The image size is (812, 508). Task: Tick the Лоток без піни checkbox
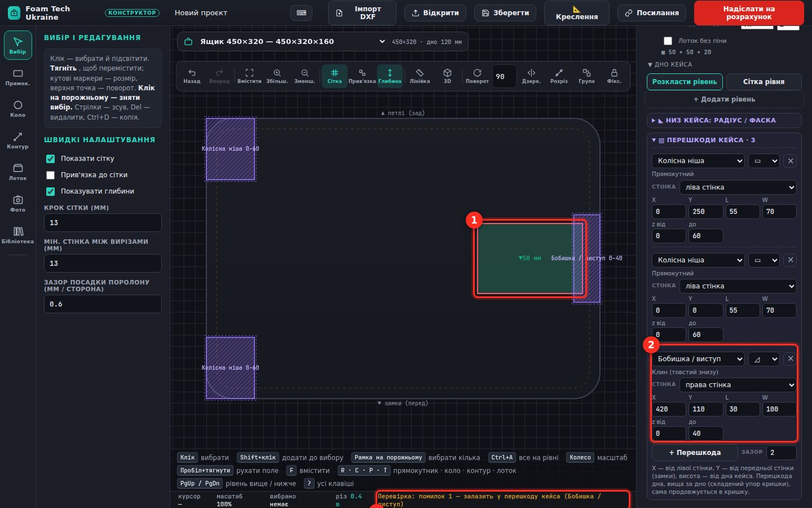click(x=668, y=41)
